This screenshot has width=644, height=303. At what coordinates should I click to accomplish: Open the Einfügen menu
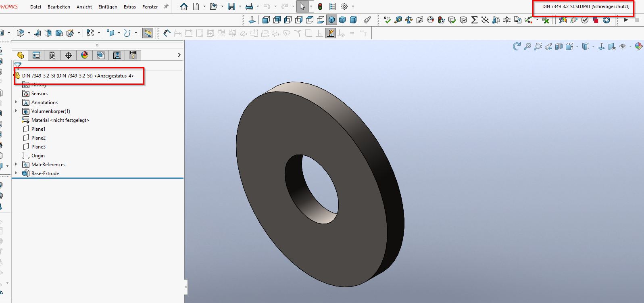(x=108, y=7)
